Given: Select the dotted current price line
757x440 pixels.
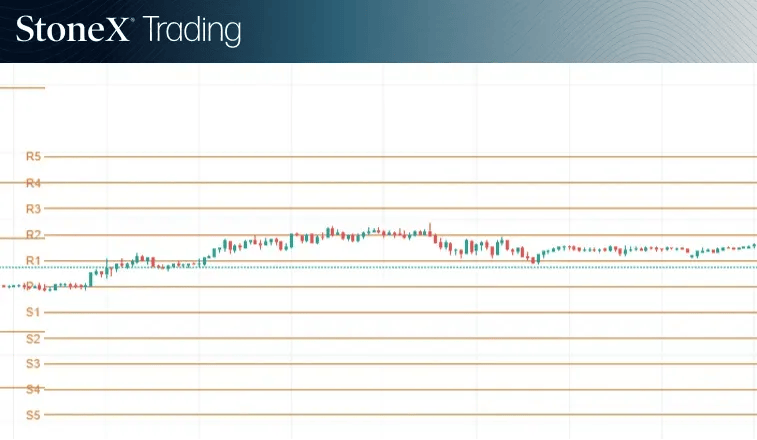Looking at the screenshot, I should coord(378,267).
